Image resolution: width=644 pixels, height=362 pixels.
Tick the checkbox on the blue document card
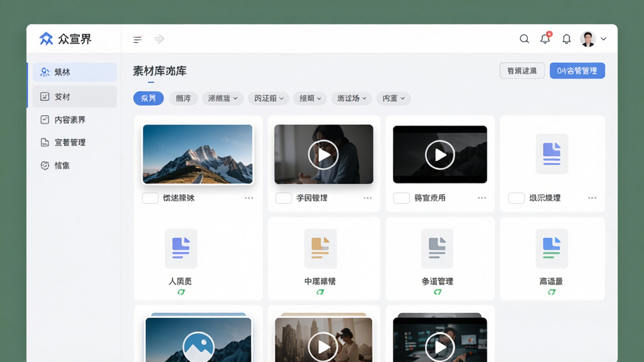tap(516, 198)
